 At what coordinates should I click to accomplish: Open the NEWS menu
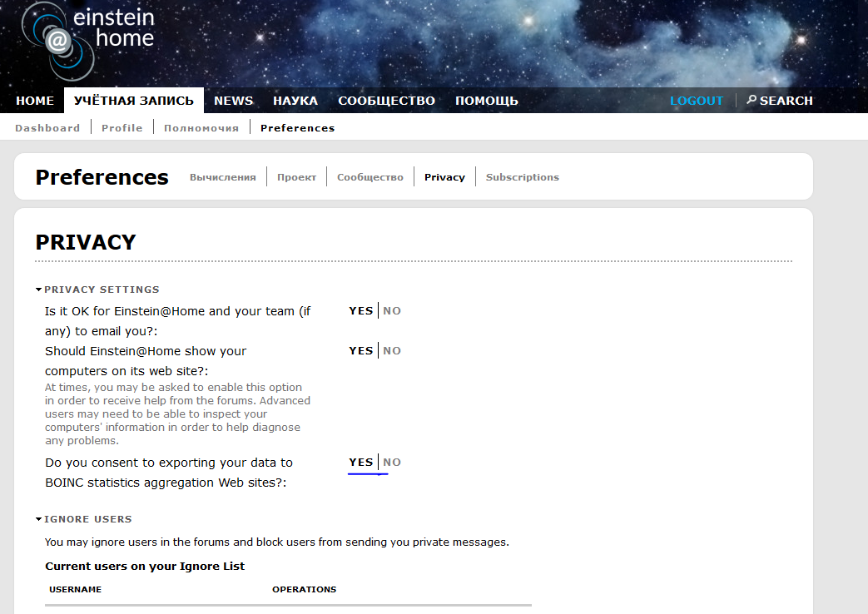234,101
